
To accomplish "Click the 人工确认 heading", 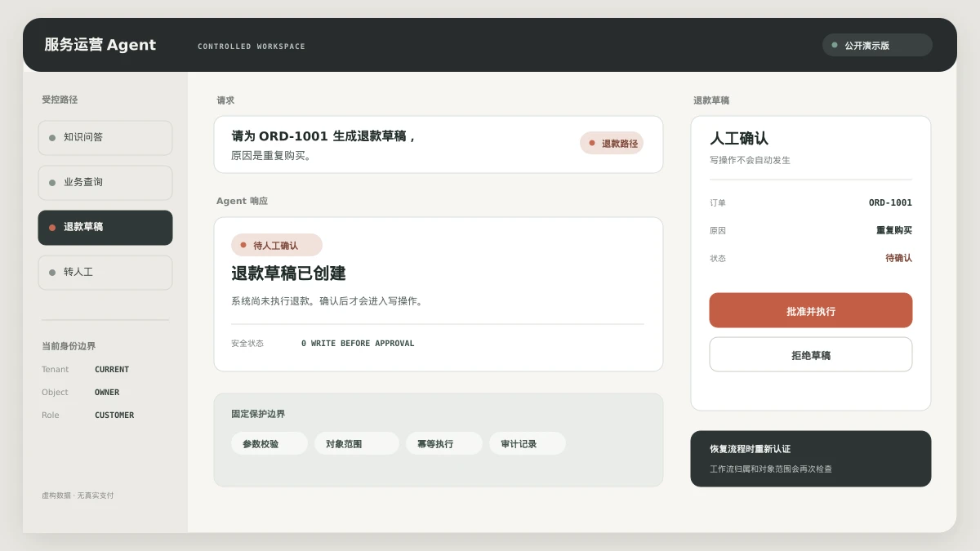I will click(x=739, y=139).
